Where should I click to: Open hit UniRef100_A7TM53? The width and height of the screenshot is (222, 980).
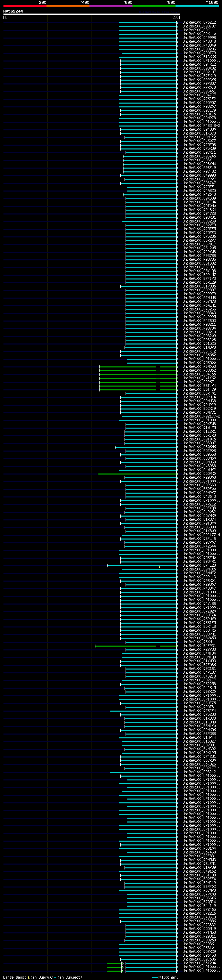click(x=199, y=932)
